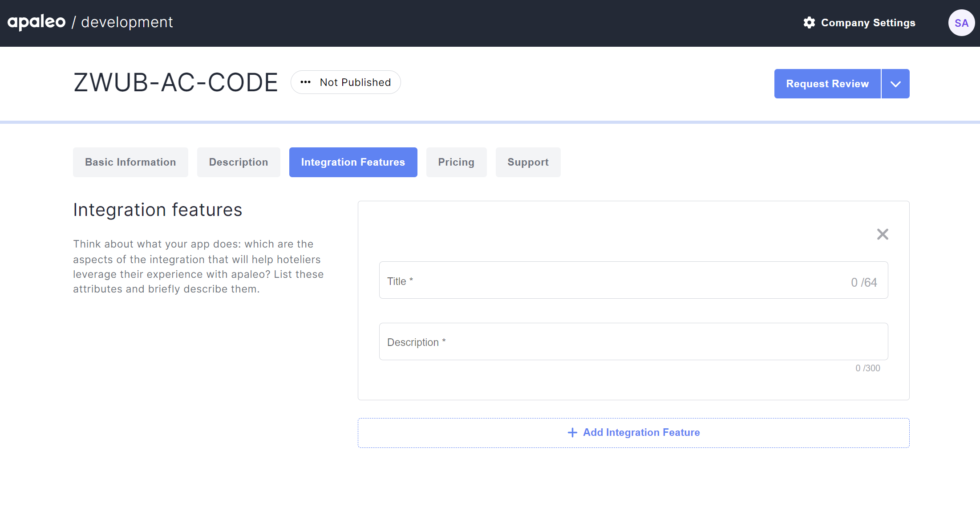This screenshot has width=980, height=512.
Task: Click the 0 /300 description character counter
Action: (x=867, y=368)
